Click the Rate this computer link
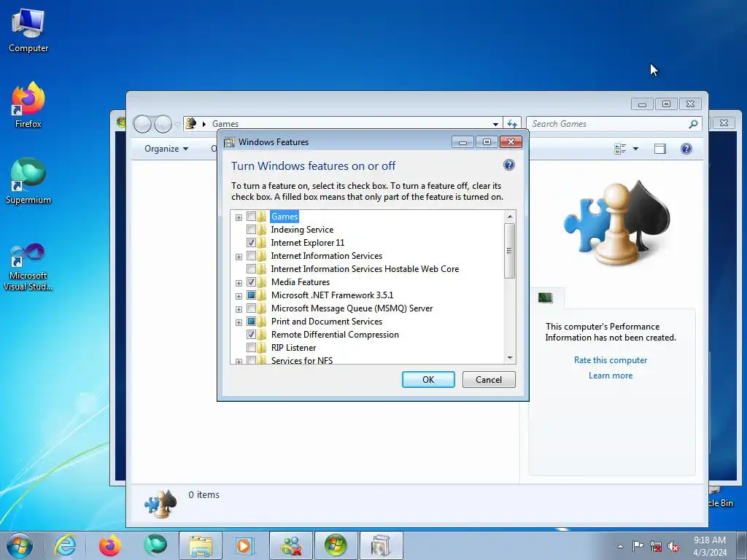The height and width of the screenshot is (560, 747). pyautogui.click(x=611, y=360)
